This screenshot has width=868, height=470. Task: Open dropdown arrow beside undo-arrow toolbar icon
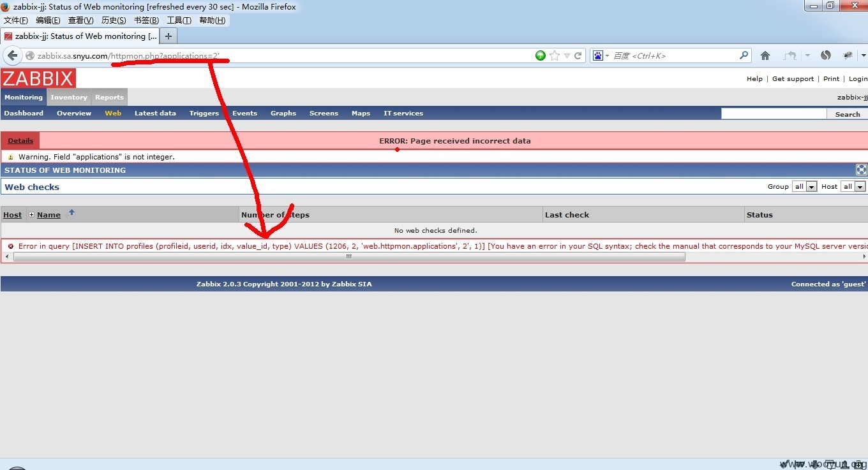click(x=807, y=55)
